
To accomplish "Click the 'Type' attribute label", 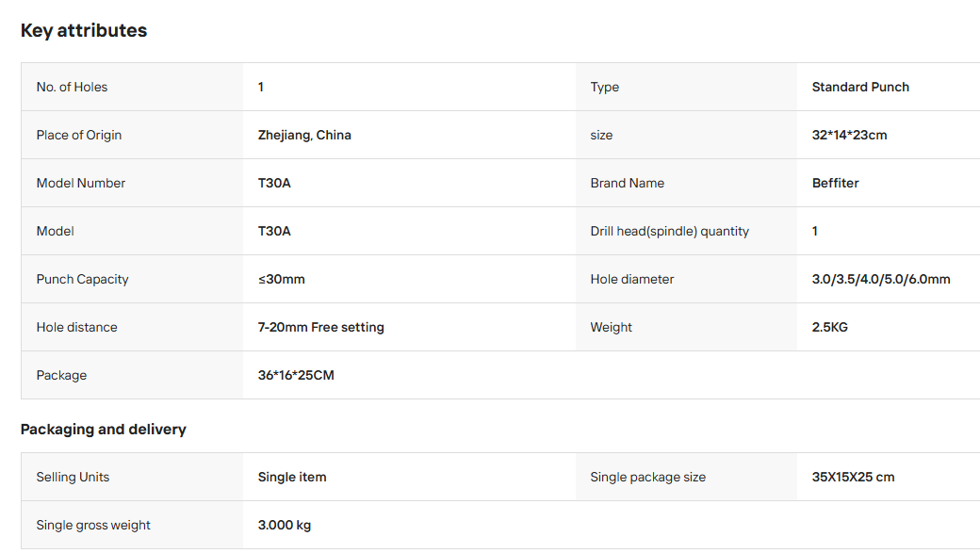I will pyautogui.click(x=604, y=88).
